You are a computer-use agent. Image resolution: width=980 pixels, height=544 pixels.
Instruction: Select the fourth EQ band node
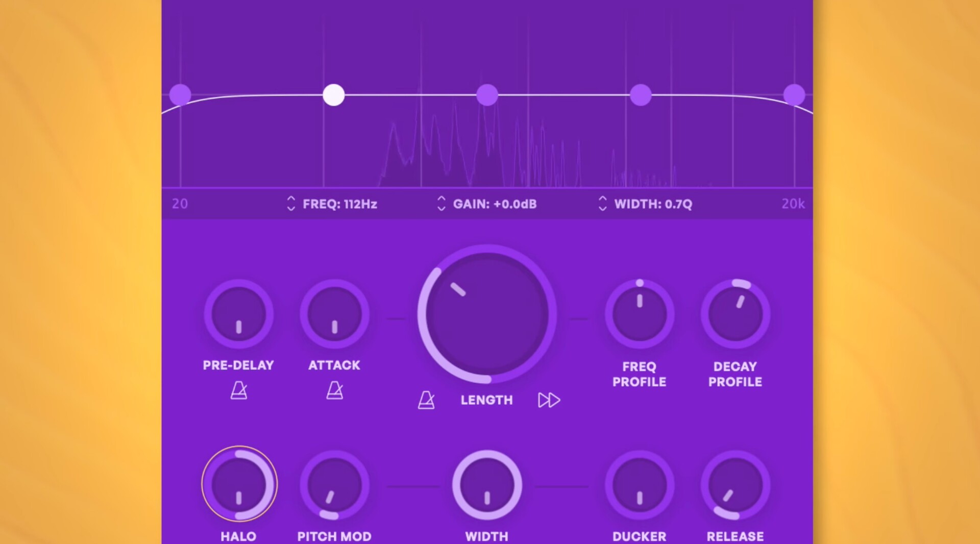click(641, 95)
